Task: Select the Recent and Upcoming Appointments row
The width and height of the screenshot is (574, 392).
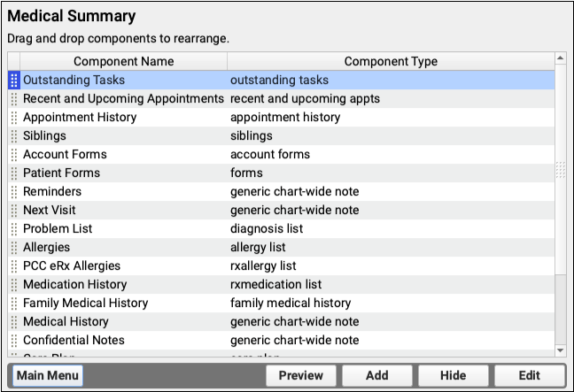Action: click(123, 98)
